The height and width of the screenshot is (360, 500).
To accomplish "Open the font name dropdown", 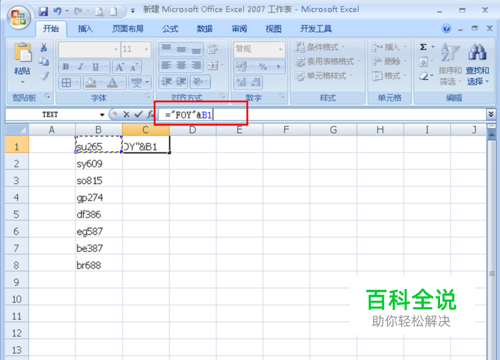I will [x=116, y=49].
